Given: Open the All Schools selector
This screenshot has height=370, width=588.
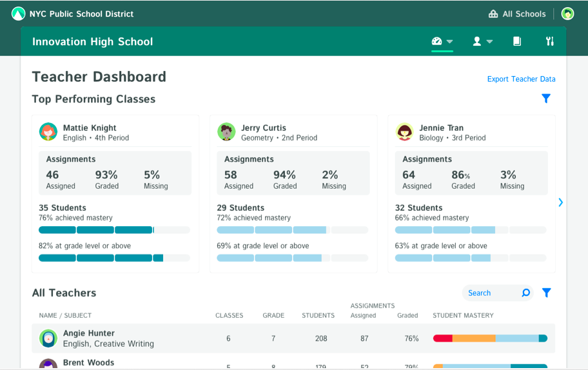Looking at the screenshot, I should (x=517, y=14).
